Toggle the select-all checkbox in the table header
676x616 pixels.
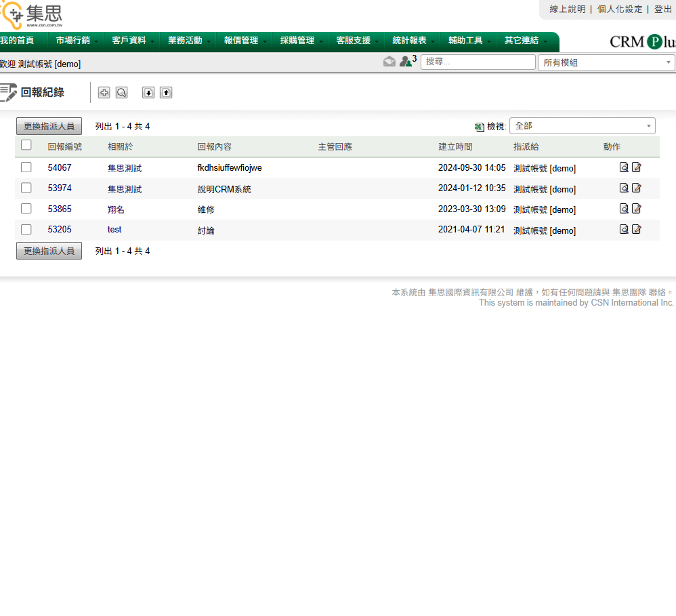click(26, 145)
